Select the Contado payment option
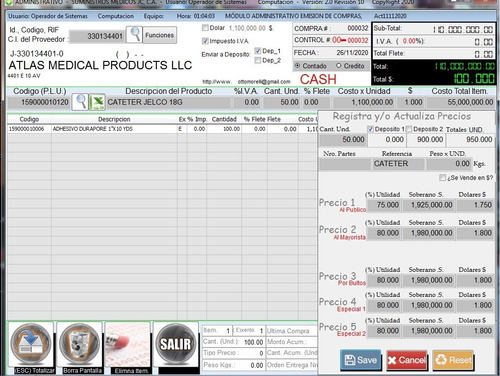The height and width of the screenshot is (376, 500). coord(298,66)
